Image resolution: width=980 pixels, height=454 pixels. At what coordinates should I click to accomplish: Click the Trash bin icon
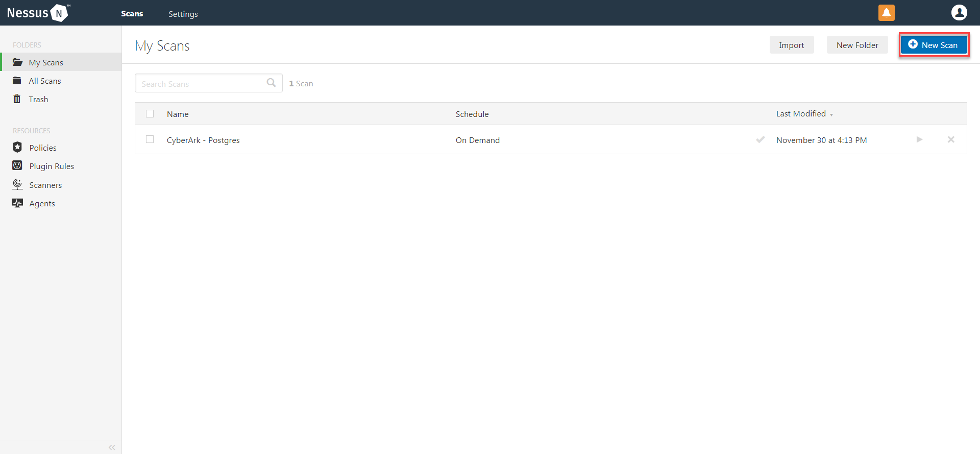[x=17, y=99]
